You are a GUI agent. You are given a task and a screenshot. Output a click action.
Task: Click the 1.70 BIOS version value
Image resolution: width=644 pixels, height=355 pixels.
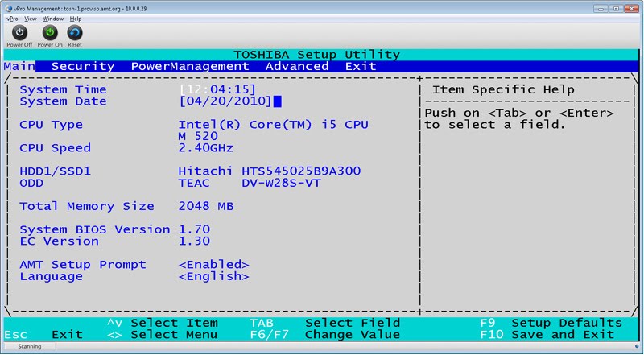(194, 229)
